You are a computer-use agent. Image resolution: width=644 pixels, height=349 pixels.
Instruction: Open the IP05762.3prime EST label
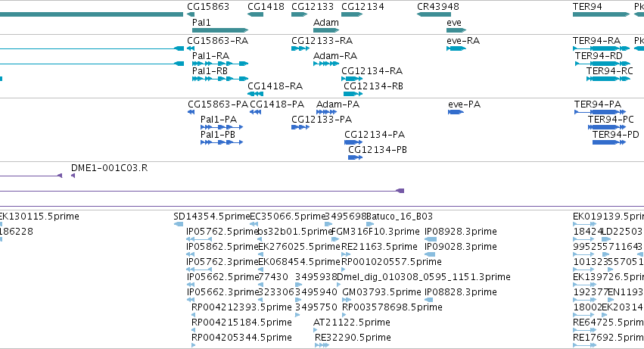222,262
